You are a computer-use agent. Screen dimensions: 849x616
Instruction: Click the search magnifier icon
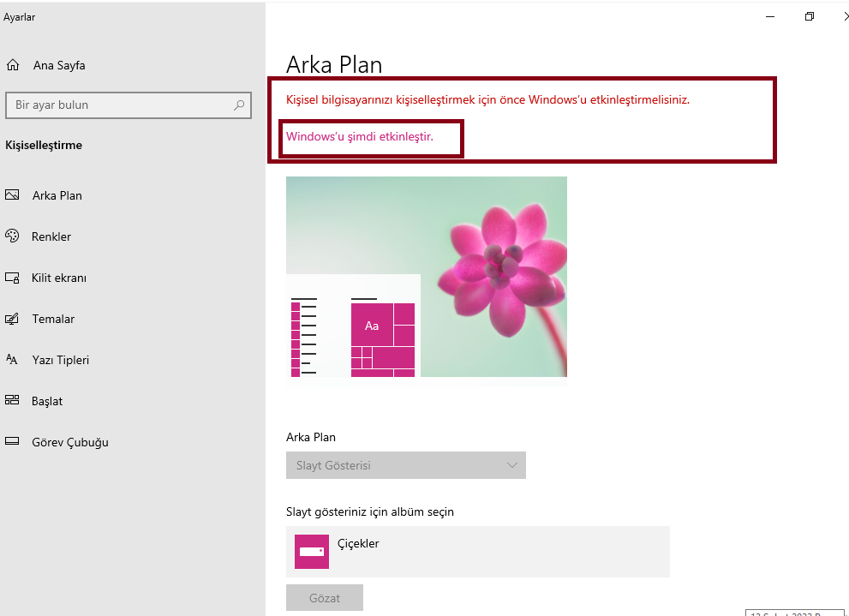tap(239, 105)
